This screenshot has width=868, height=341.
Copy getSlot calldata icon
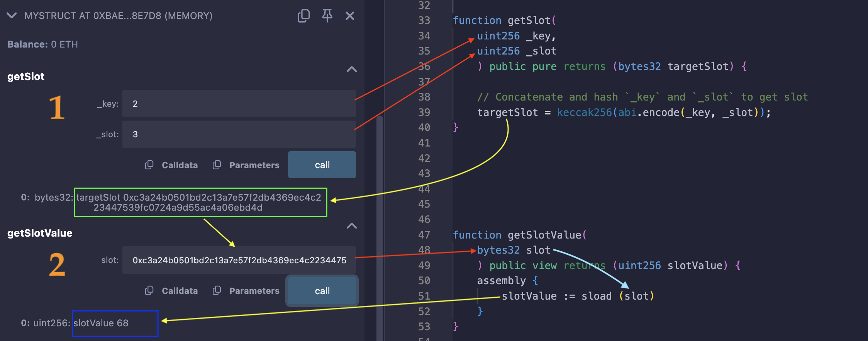(x=149, y=165)
